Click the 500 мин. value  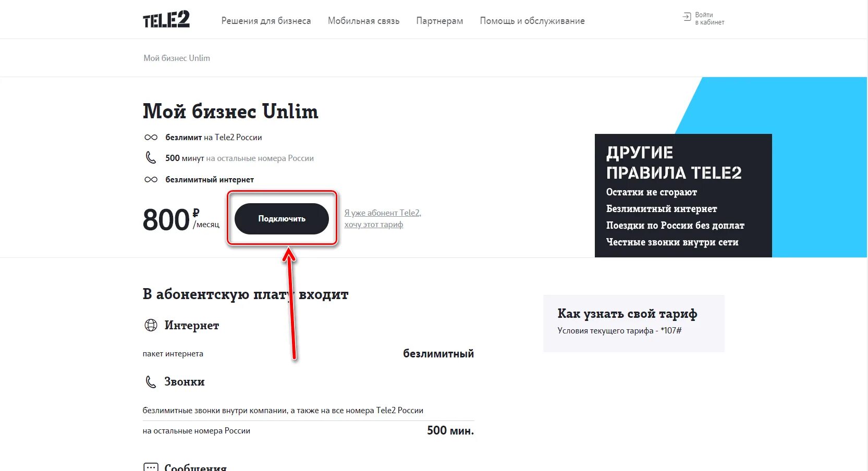tap(450, 430)
